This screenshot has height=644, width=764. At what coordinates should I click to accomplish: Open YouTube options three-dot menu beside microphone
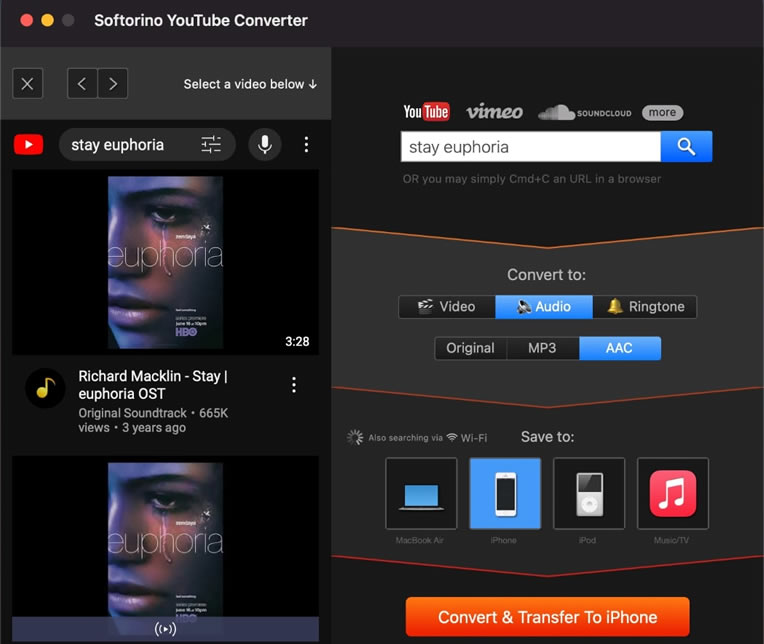(x=306, y=145)
